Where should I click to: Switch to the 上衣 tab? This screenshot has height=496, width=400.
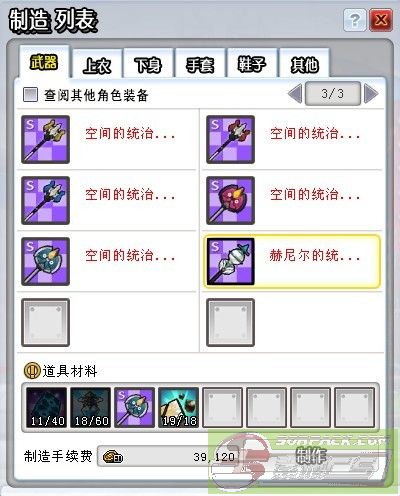tap(97, 64)
